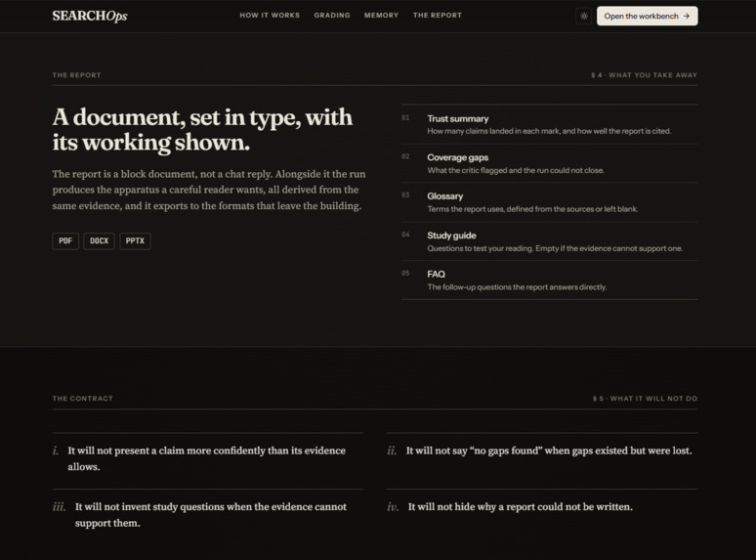Click the headline 'A document, set in type'

click(202, 130)
